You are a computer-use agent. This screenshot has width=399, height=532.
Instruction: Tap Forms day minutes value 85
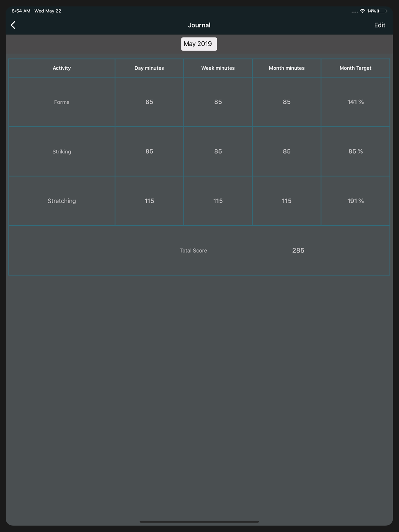tap(149, 102)
